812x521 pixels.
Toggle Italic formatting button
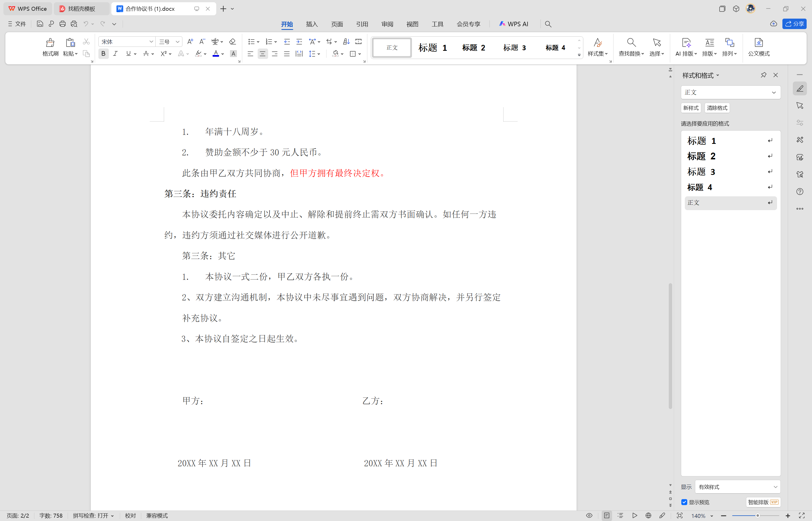116,54
